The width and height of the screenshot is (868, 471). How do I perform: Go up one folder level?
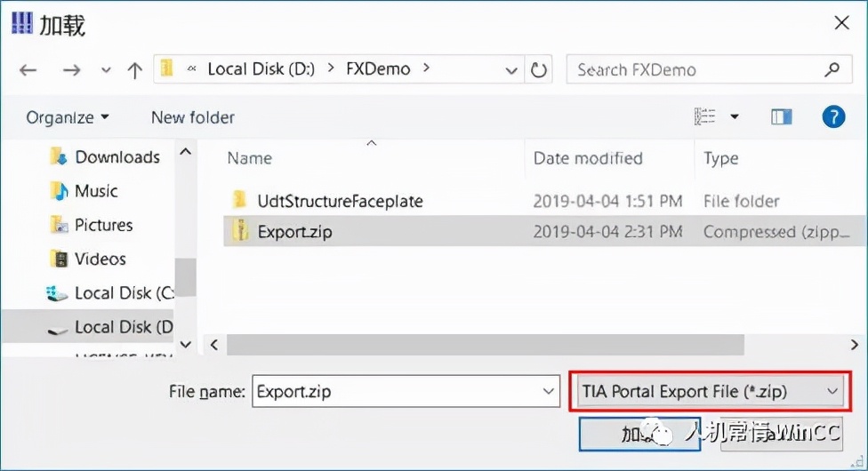pos(134,70)
